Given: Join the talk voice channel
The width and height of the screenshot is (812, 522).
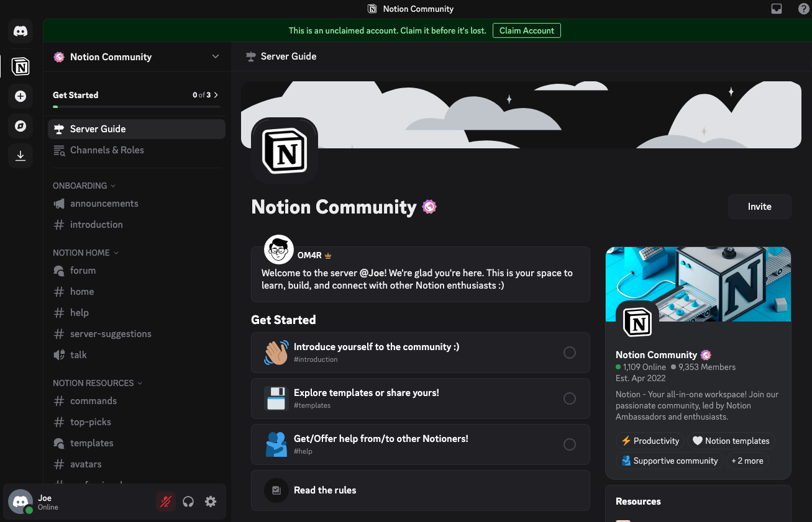Looking at the screenshot, I should (137, 355).
